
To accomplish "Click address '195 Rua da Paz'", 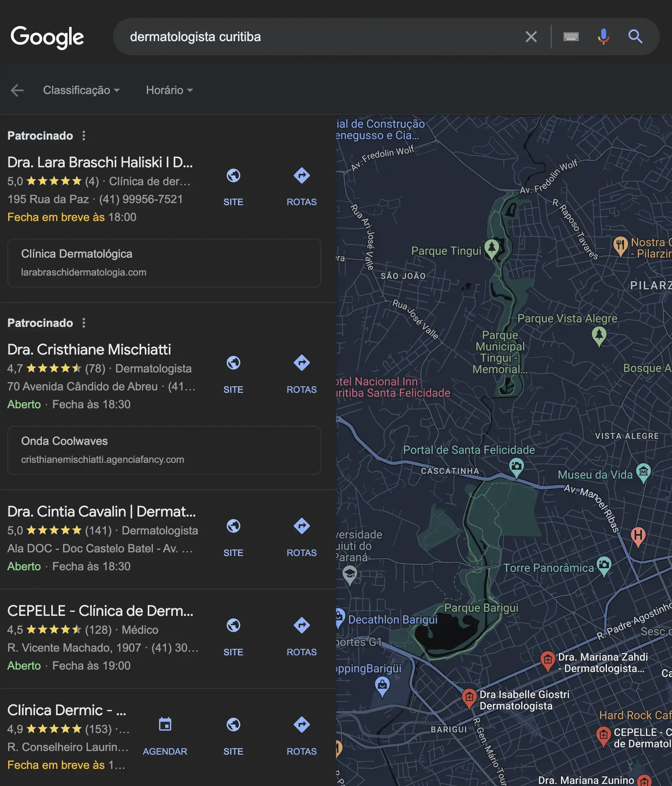I will coord(48,199).
